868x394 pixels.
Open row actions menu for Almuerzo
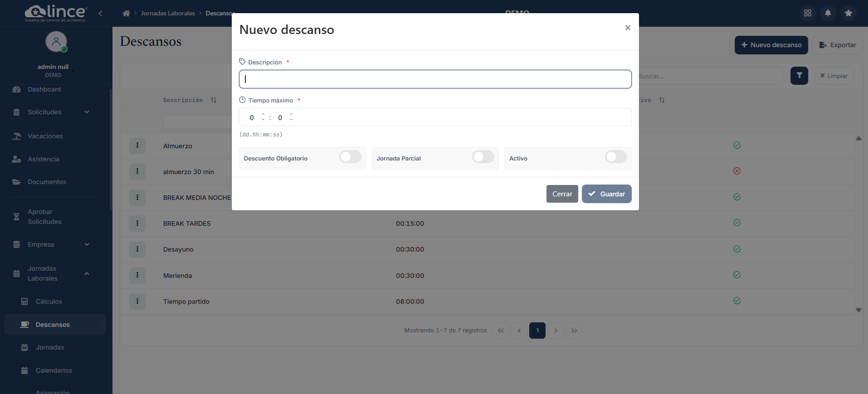137,146
